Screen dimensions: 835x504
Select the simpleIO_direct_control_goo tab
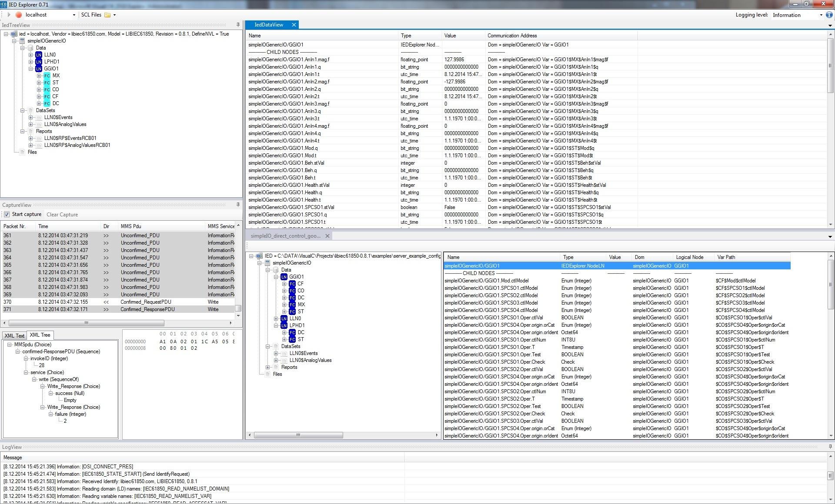[285, 236]
